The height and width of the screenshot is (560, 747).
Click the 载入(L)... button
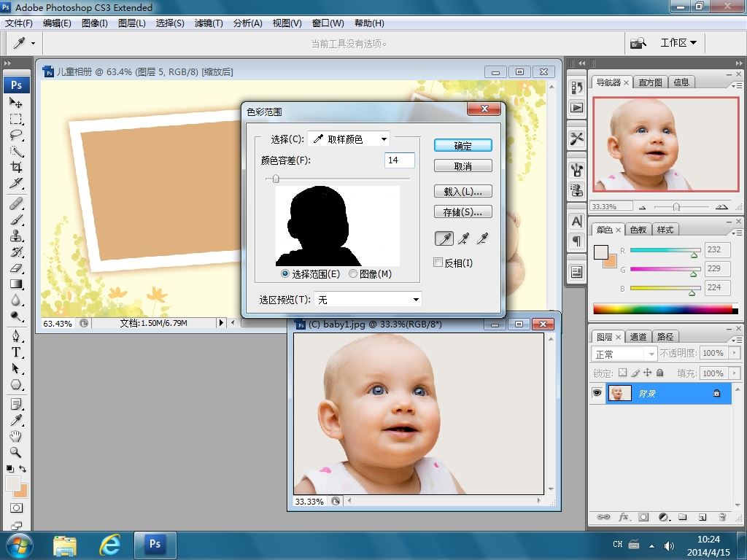463,192
